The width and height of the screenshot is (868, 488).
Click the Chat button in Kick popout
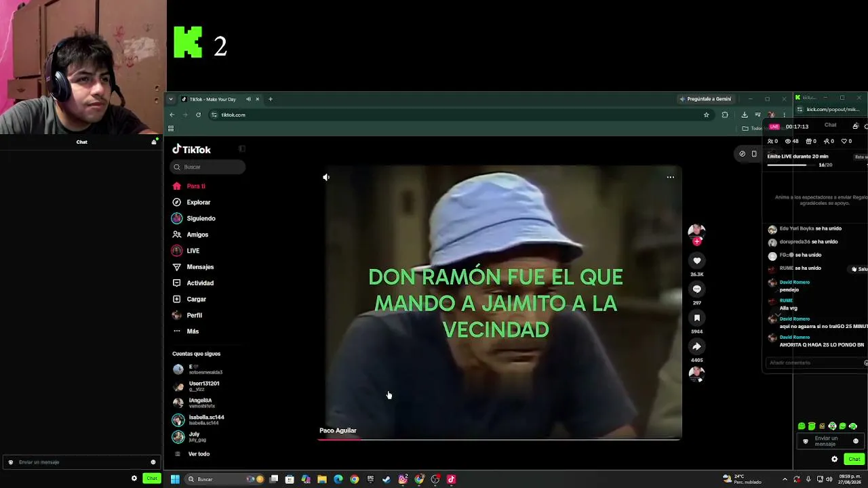point(854,459)
